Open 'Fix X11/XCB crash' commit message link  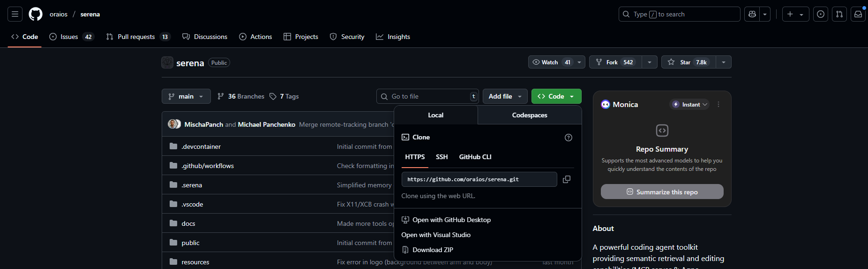pos(366,204)
